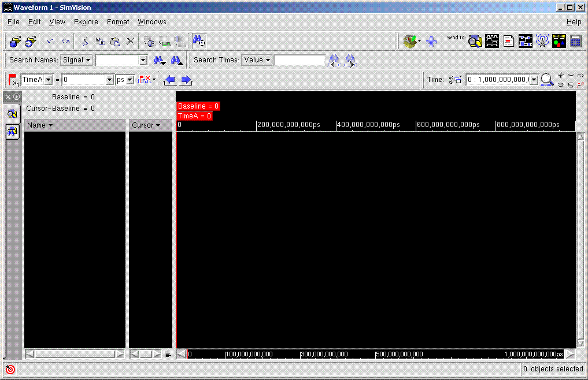This screenshot has height=380, width=588.
Task: Expand the Value search times dropdown
Action: 257,60
